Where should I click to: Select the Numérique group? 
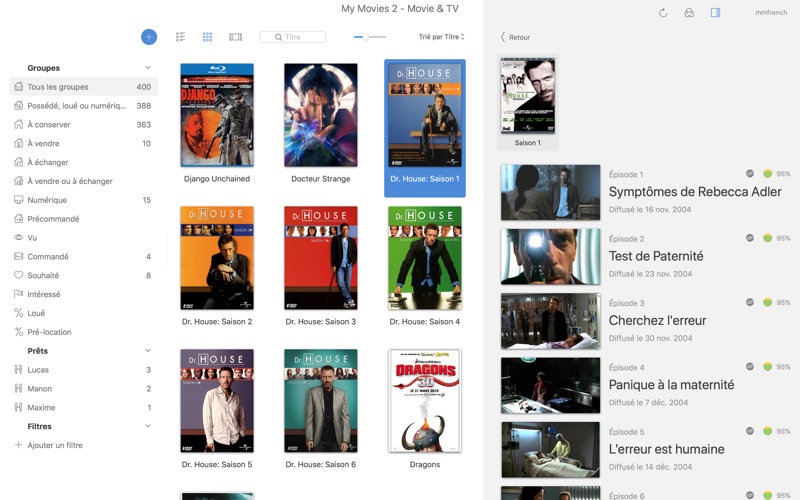click(83, 200)
